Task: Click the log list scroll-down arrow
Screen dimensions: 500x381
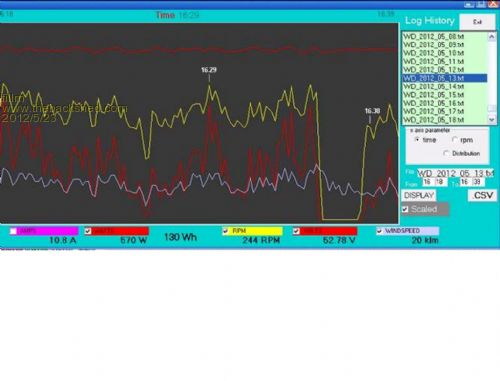Action: coord(492,120)
